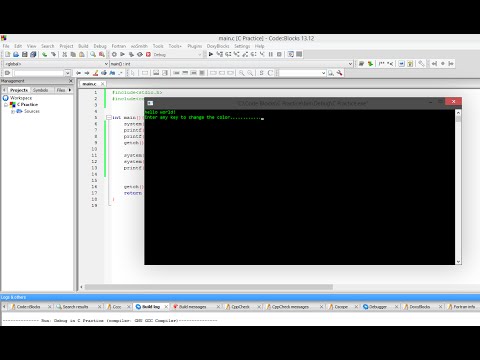The height and width of the screenshot is (360, 480).
Task: Click the Toggle Source toolbar icon ('S')
Action: point(262,73)
